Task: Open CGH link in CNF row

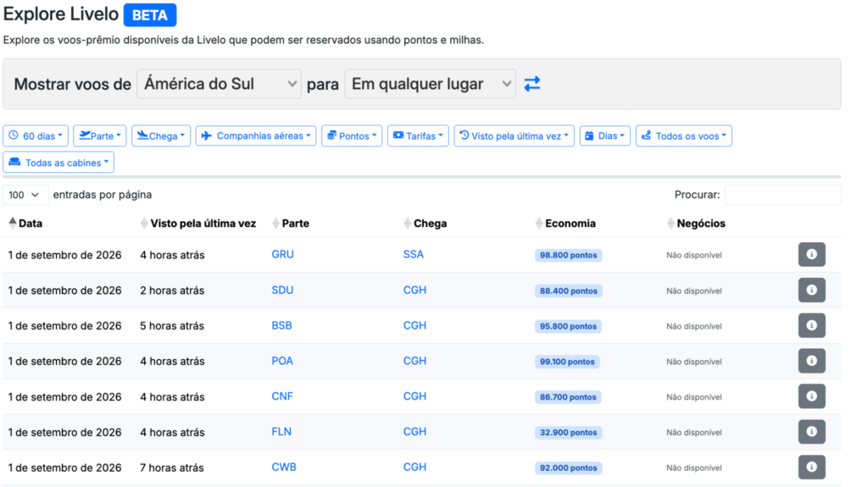Action: point(415,396)
